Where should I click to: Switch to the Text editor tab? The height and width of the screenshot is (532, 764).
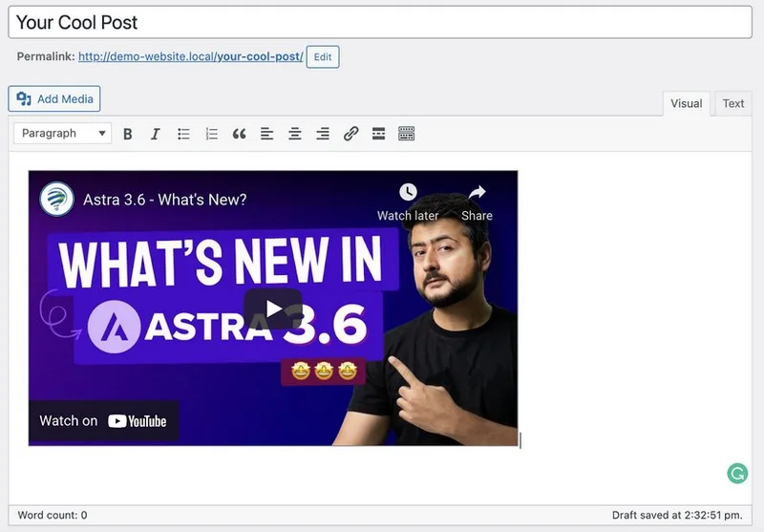coord(732,103)
